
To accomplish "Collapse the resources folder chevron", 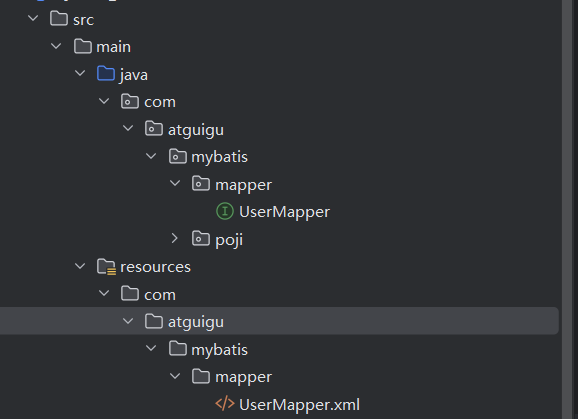I will click(80, 266).
